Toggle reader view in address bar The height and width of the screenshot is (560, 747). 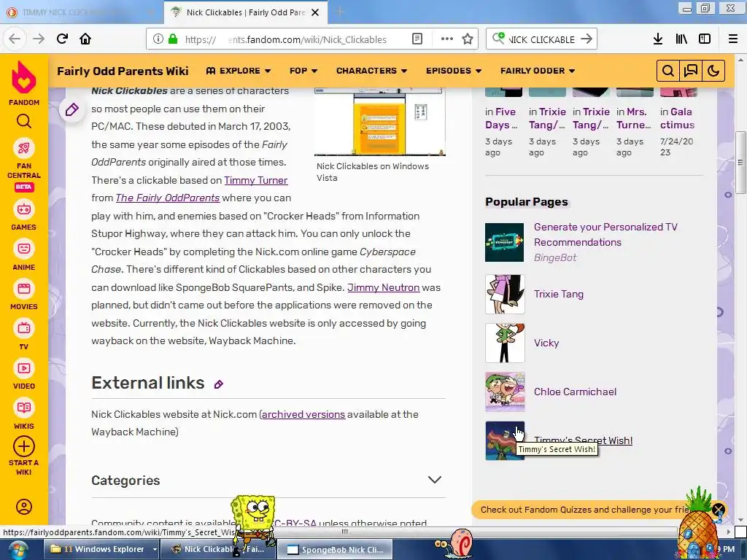click(x=417, y=39)
